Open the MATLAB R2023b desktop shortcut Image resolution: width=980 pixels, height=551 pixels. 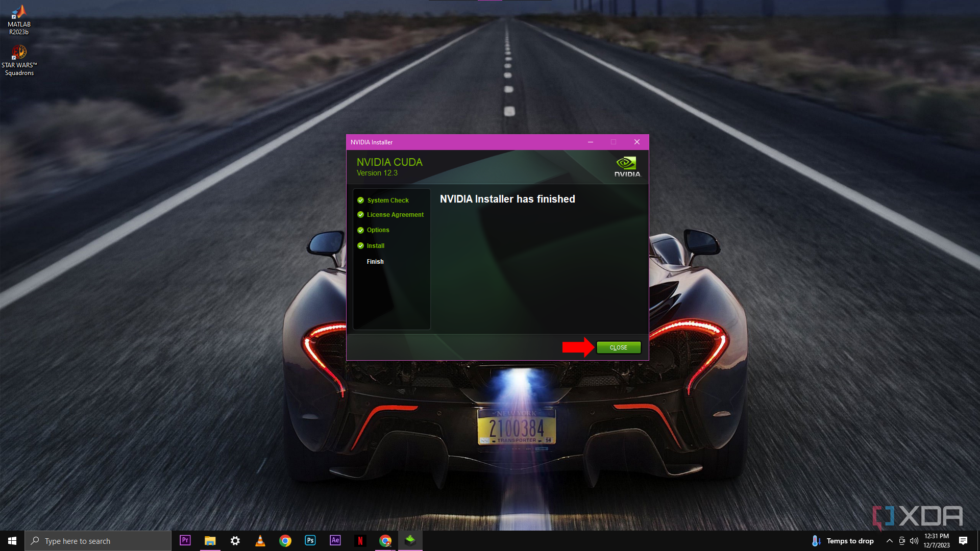(x=19, y=13)
